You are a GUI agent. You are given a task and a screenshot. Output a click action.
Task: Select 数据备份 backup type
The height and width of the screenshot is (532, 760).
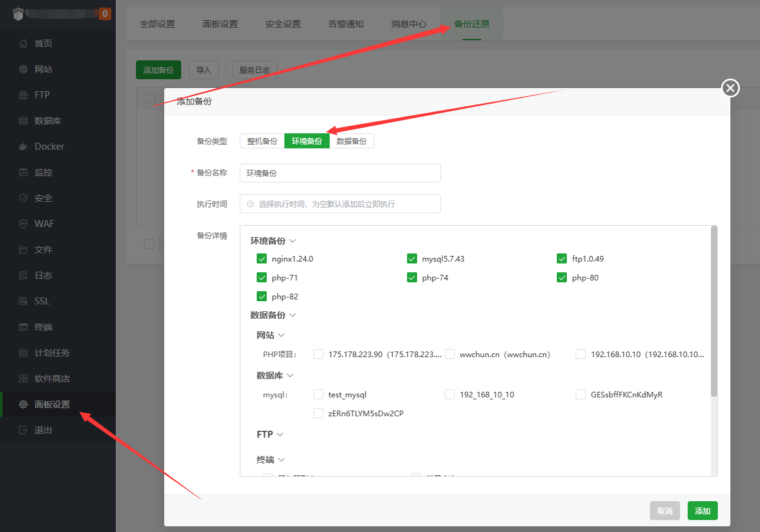pyautogui.click(x=352, y=141)
